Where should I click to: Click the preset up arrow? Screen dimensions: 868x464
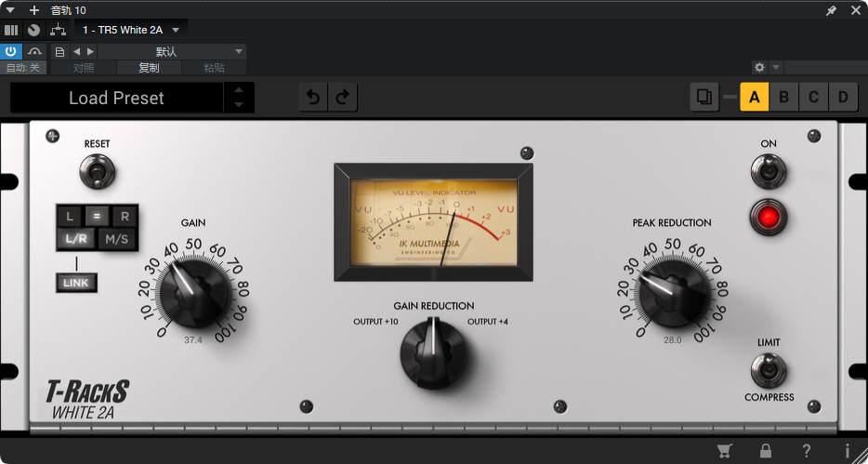tap(239, 90)
